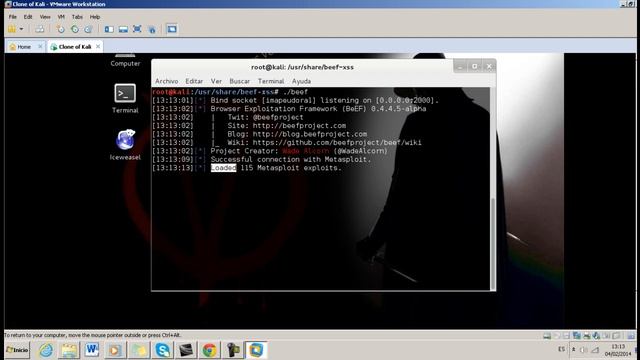640x360 pixels.
Task: Open the terminal Ver menu
Action: coord(216,81)
